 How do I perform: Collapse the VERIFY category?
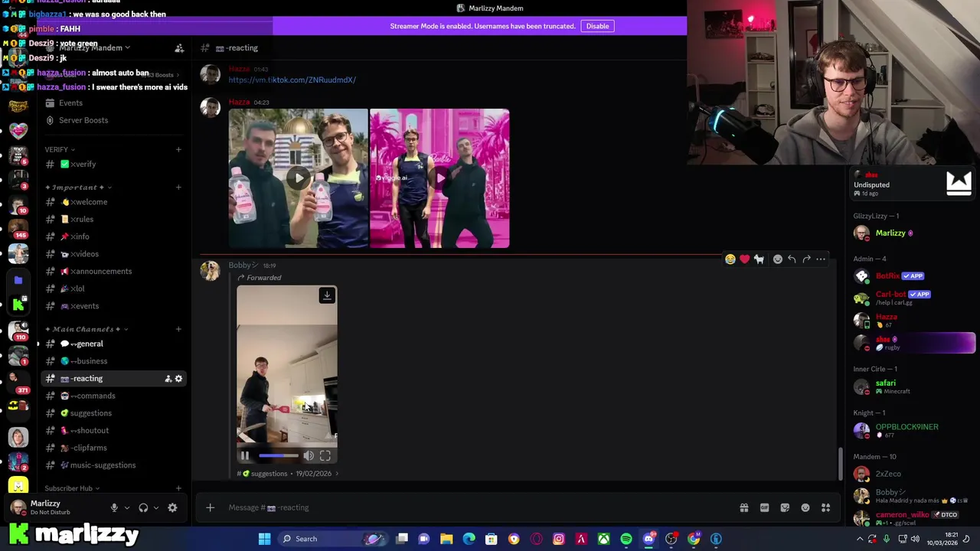pyautogui.click(x=60, y=149)
